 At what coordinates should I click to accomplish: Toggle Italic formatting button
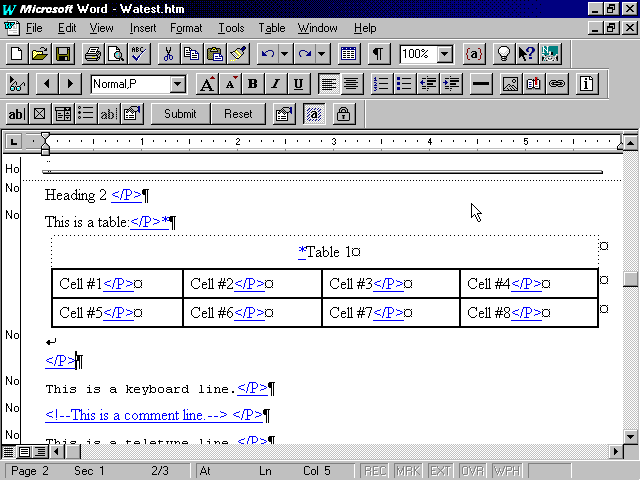coord(275,84)
